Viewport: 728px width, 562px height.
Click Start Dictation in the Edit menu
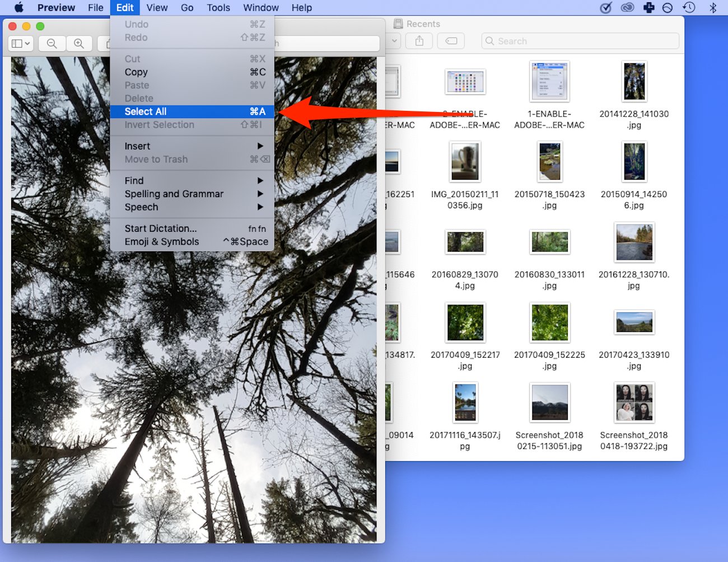click(160, 228)
